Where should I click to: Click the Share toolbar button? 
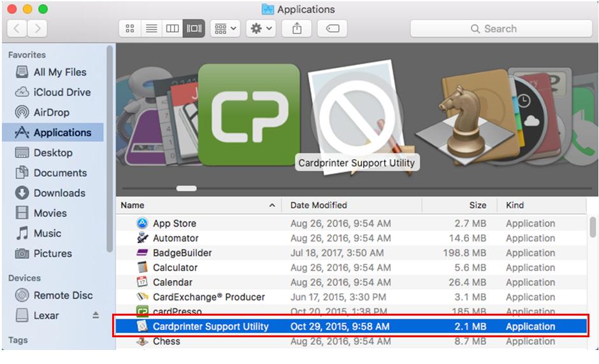[x=297, y=29]
